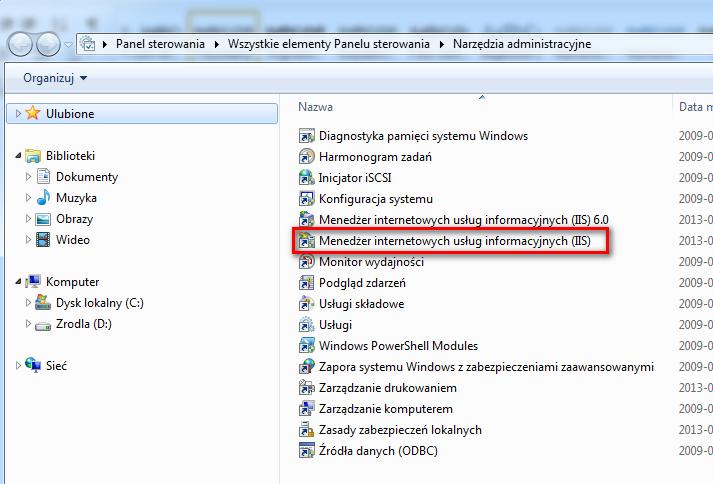
Task: Click the Usługi gears icon
Action: 306,325
